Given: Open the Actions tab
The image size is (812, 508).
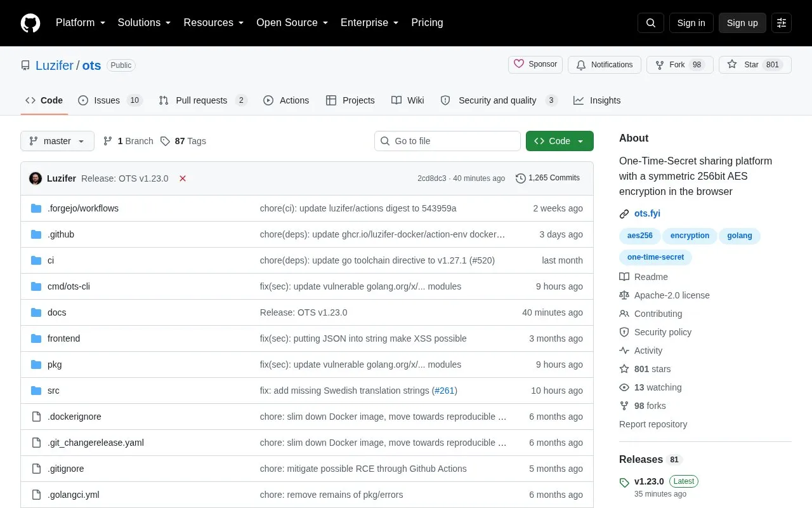Looking at the screenshot, I should click(286, 100).
